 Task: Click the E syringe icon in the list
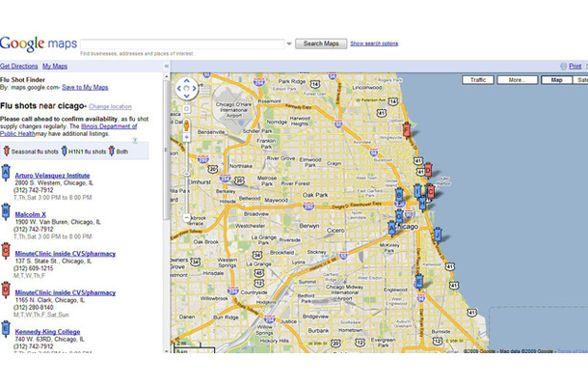pos(5,329)
